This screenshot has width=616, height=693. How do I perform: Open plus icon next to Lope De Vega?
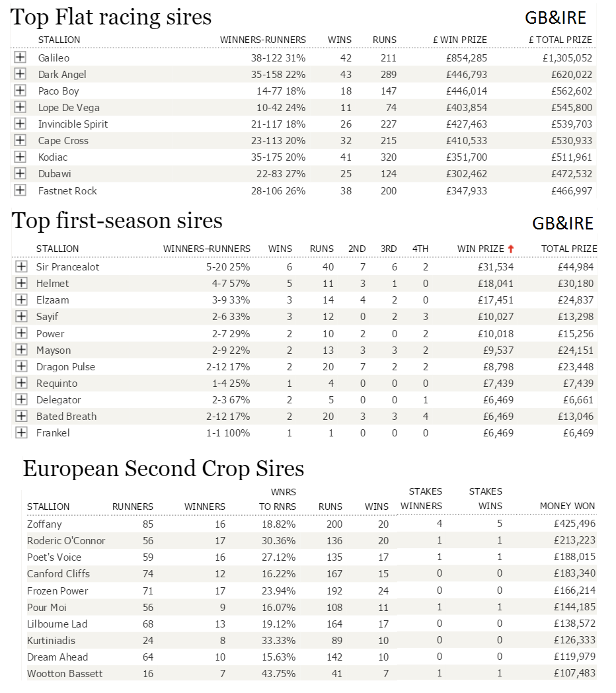point(20,106)
